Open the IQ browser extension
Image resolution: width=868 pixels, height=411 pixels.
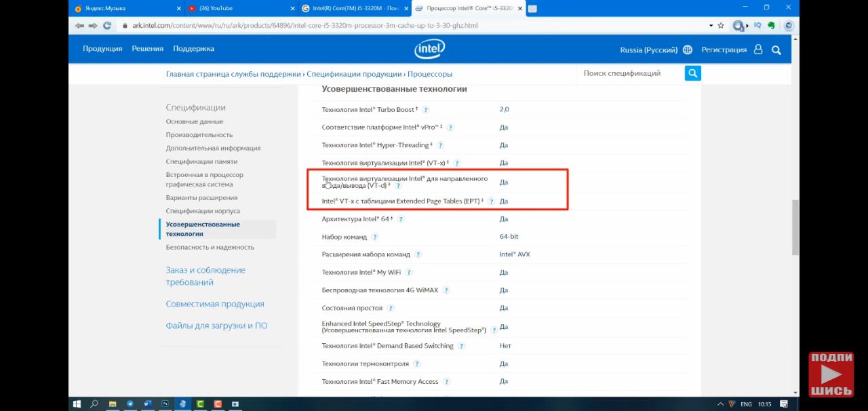click(757, 25)
